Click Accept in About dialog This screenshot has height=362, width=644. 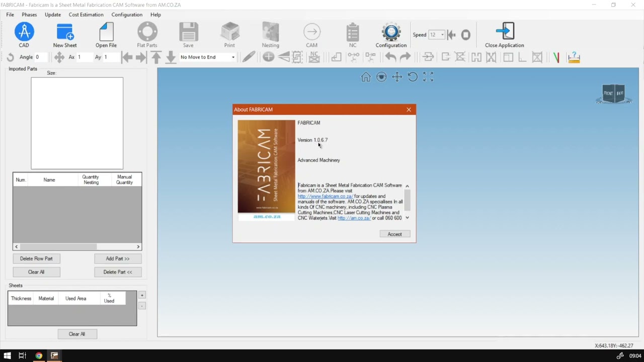tap(394, 234)
